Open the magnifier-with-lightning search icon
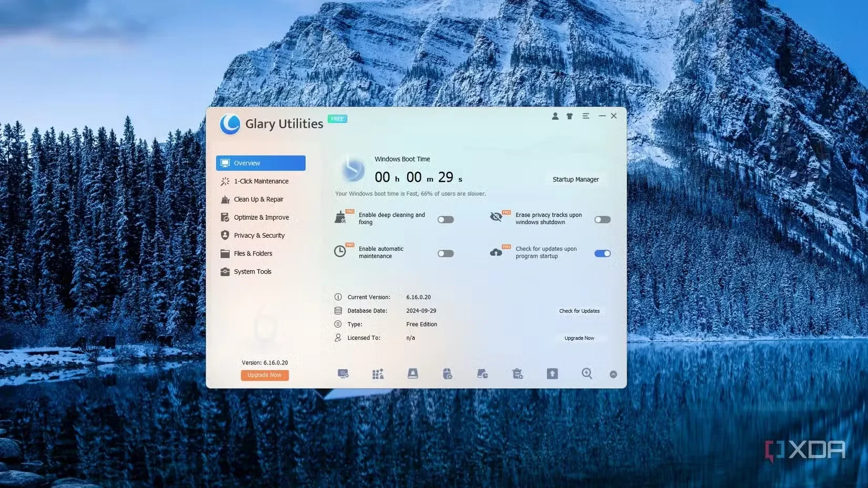This screenshot has height=488, width=868. coord(587,374)
